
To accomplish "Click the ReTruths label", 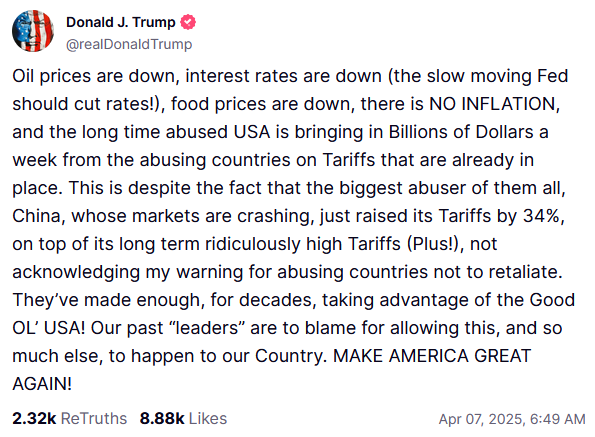I will coord(94,419).
